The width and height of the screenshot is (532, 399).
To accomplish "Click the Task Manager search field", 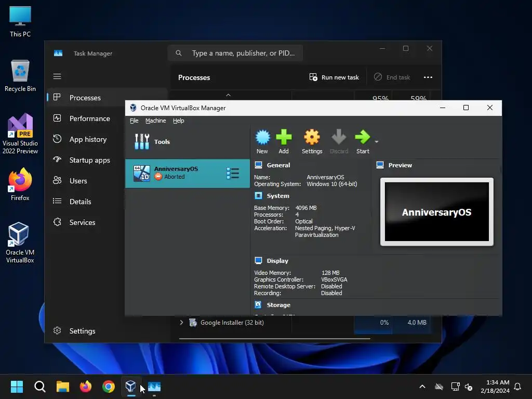I will tap(235, 53).
